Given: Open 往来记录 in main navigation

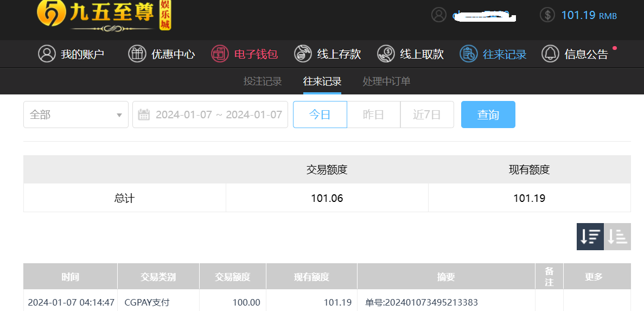Looking at the screenshot, I should pos(493,54).
